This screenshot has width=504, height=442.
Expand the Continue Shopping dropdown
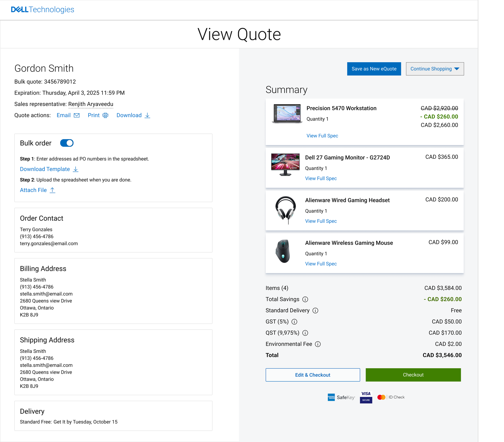click(435, 69)
